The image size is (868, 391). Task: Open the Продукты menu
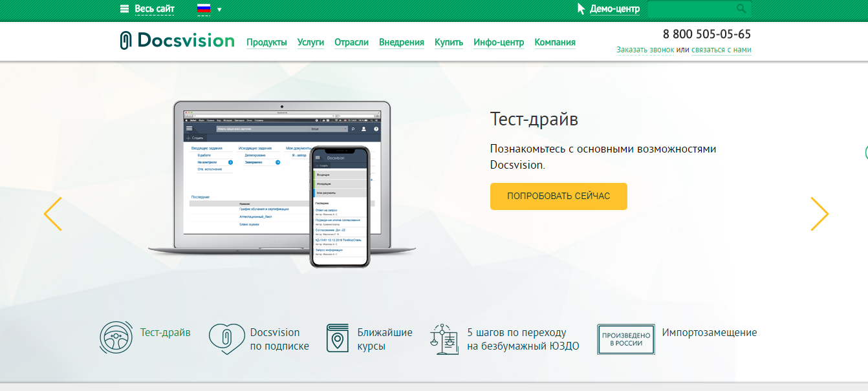pyautogui.click(x=266, y=43)
